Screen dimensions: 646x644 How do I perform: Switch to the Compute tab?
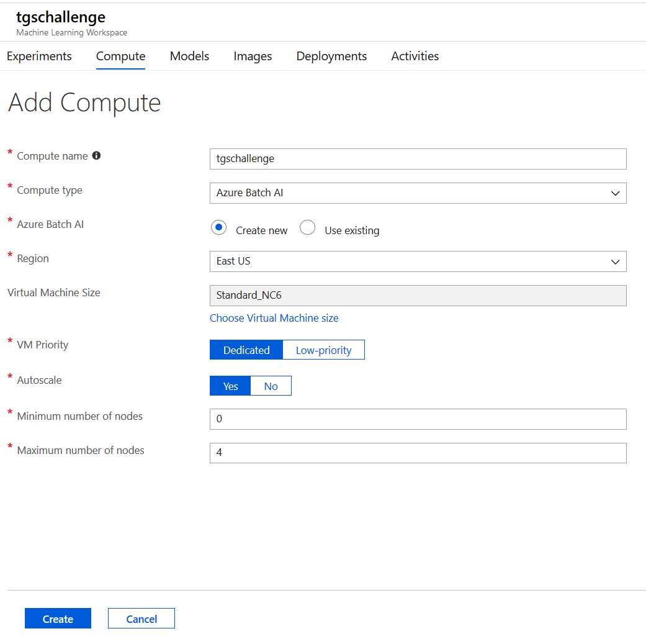(121, 56)
